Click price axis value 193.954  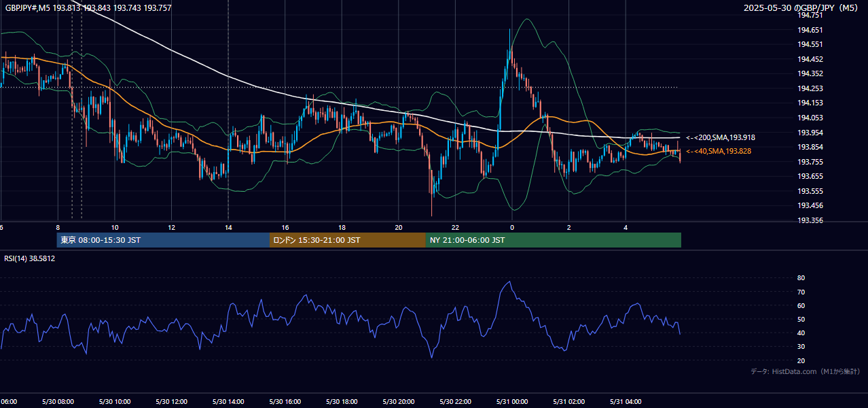[x=810, y=132]
